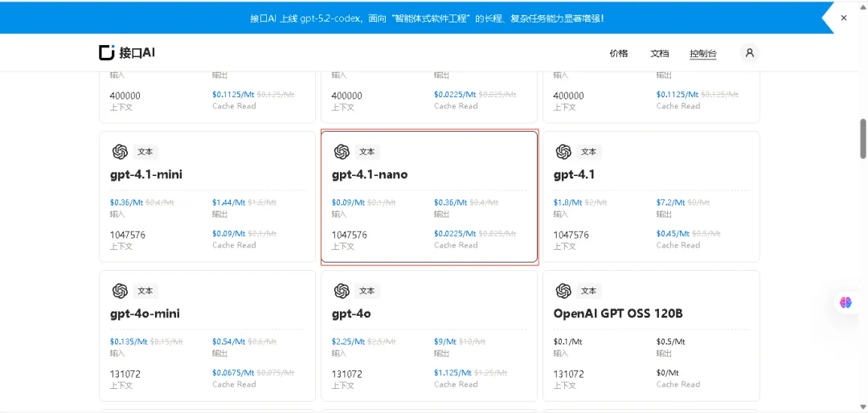The image size is (868, 413).
Task: Click the $0.45/Mt cache read price on gpt-4.1
Action: pyautogui.click(x=673, y=234)
